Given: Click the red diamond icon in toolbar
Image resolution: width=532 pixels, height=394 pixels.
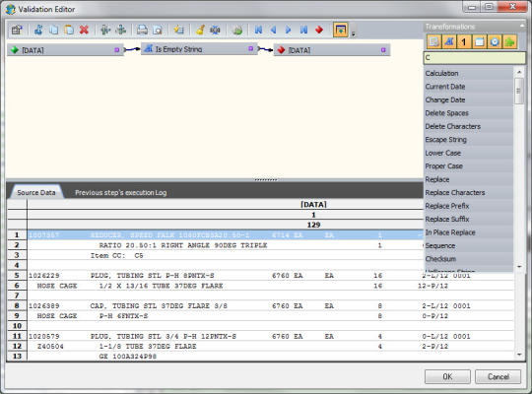Looking at the screenshot, I should pyautogui.click(x=319, y=30).
